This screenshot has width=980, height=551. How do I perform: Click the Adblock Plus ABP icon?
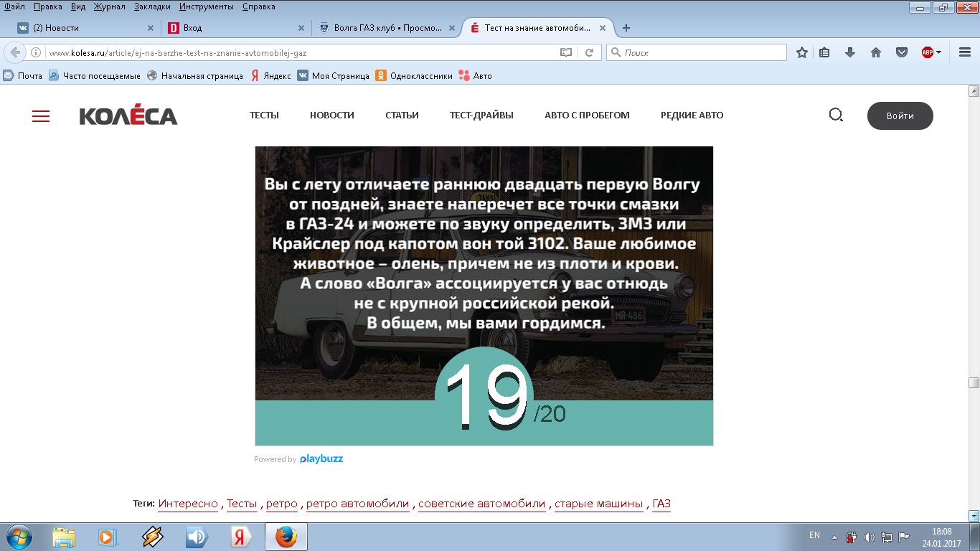pyautogui.click(x=928, y=52)
